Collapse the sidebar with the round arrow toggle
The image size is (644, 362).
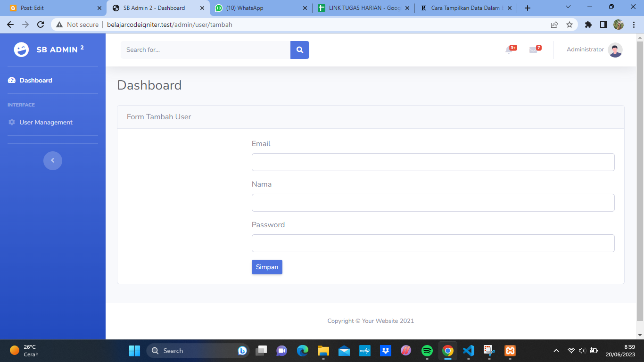tap(53, 161)
